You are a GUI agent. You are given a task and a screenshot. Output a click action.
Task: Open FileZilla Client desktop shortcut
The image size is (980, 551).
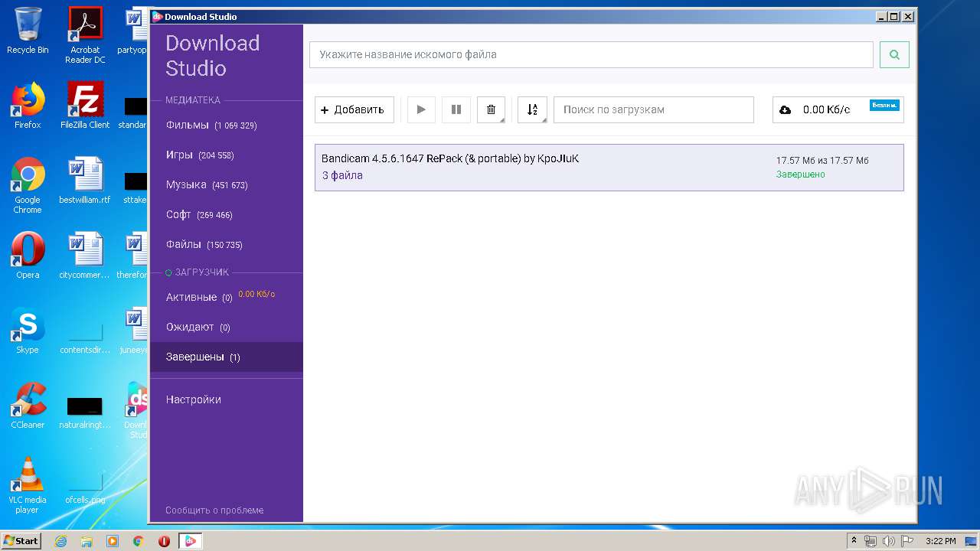tap(85, 106)
